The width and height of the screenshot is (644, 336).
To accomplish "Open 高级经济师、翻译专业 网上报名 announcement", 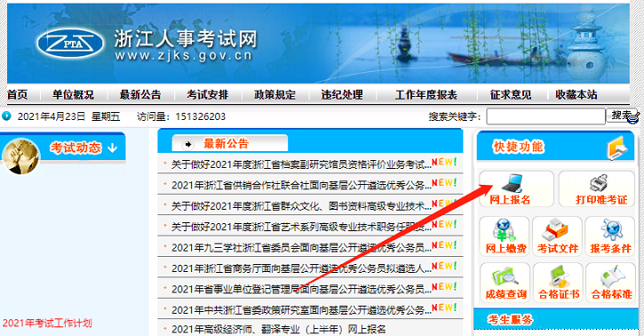I will click(278, 329).
